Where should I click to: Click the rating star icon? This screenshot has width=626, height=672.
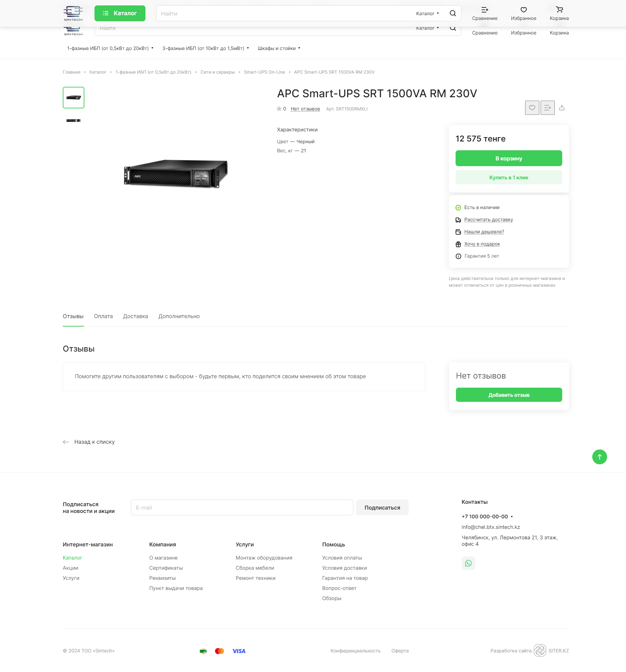click(x=279, y=108)
